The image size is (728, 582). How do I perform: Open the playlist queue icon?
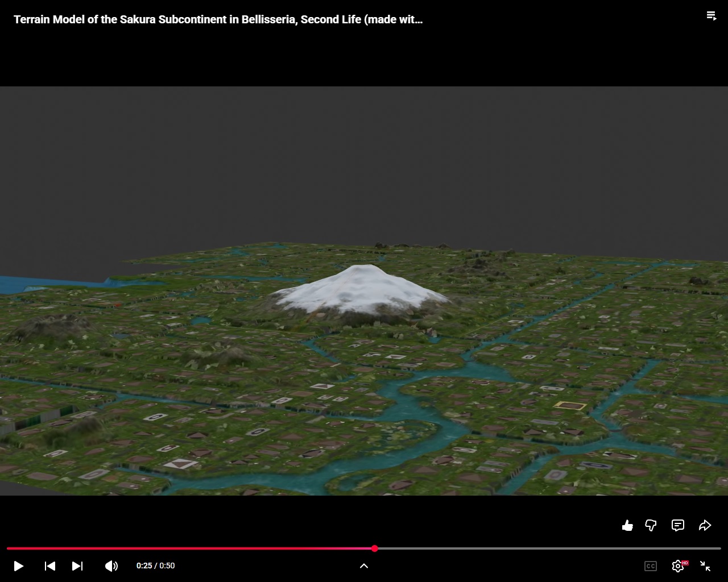[712, 16]
